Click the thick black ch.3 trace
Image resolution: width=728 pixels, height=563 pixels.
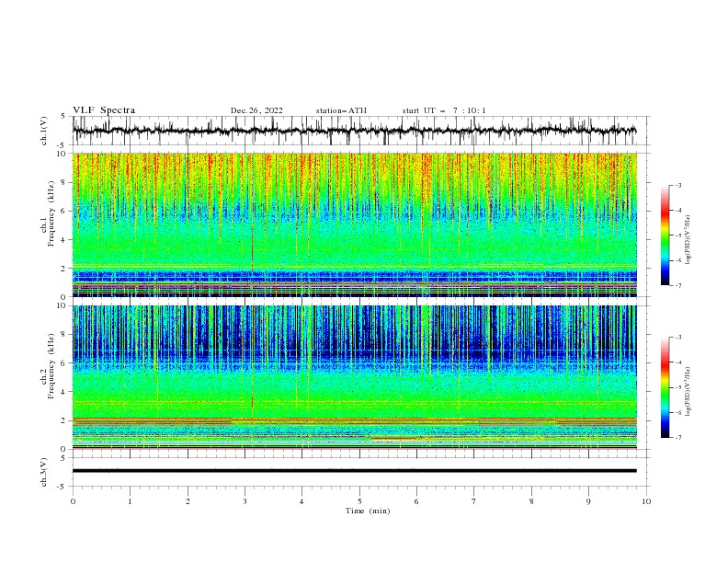point(354,471)
